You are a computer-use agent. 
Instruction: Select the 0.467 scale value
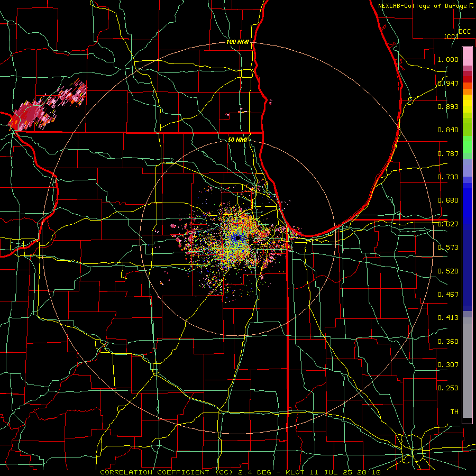pos(448,294)
